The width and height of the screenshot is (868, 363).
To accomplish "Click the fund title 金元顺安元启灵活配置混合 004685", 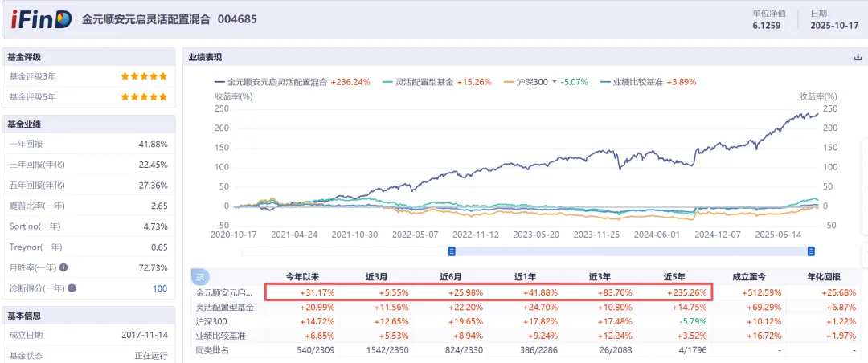I will point(170,19).
